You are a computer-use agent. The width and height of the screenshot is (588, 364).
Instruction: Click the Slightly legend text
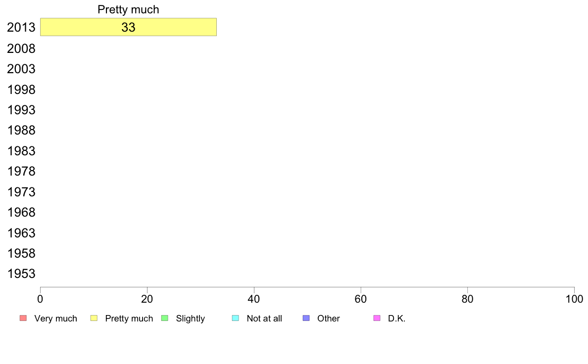click(191, 318)
